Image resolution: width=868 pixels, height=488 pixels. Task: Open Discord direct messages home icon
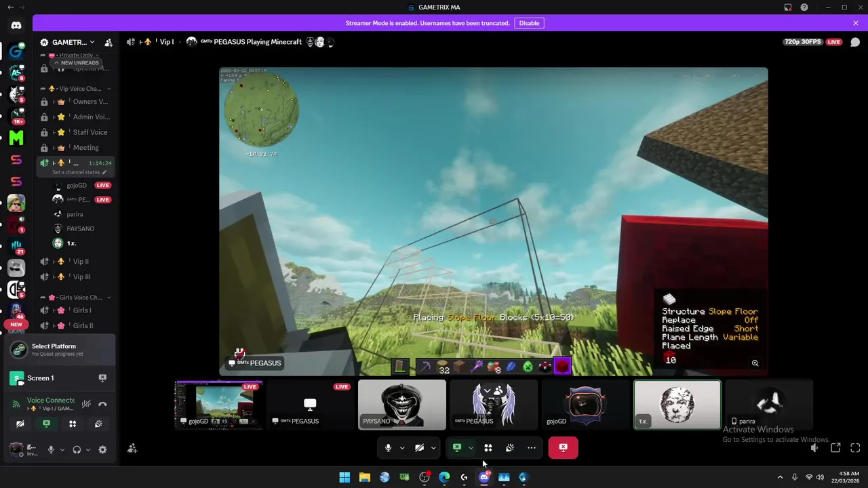[16, 26]
